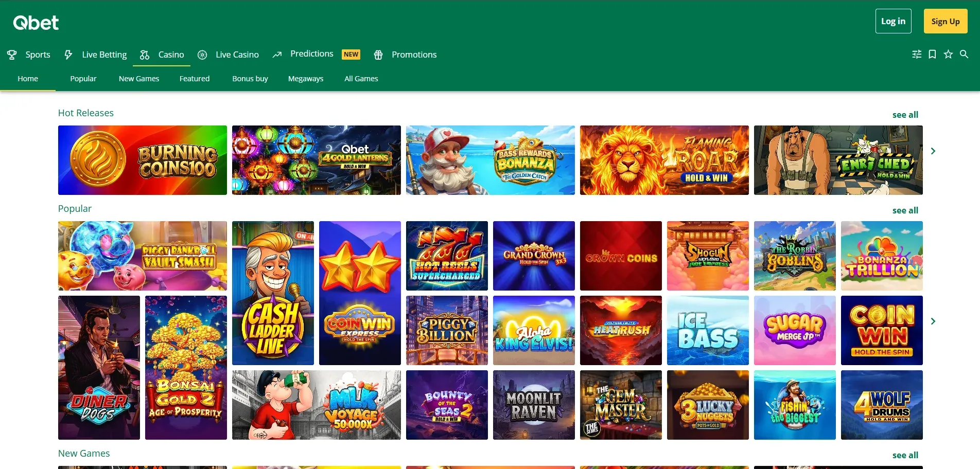Viewport: 980px width, 469px height.
Task: Open the Aloha King Elvis game
Action: pyautogui.click(x=534, y=330)
